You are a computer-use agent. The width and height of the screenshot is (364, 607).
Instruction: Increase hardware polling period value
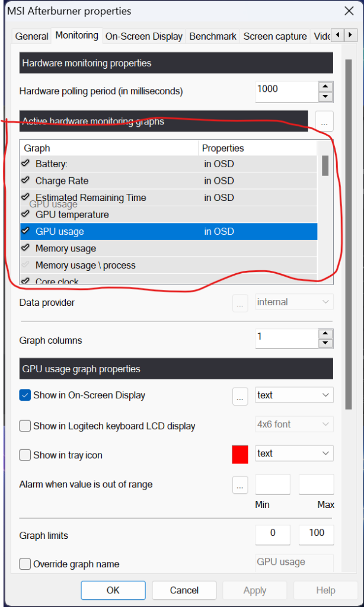pyautogui.click(x=325, y=87)
